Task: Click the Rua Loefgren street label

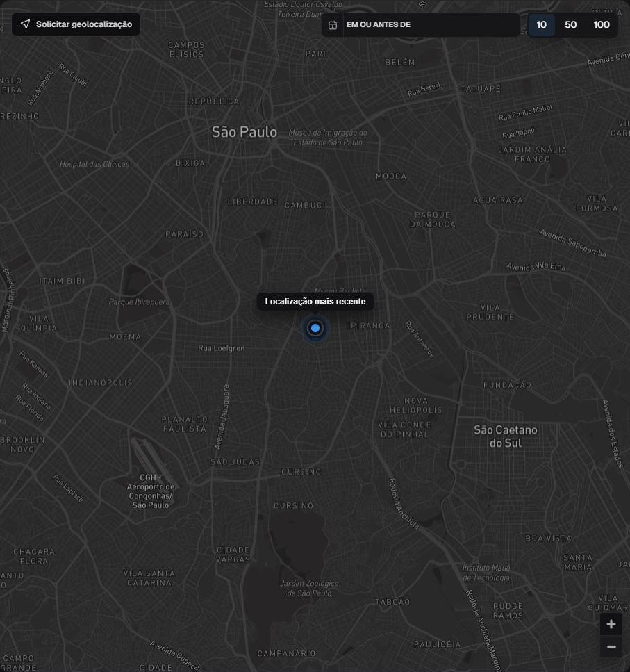Action: tap(222, 348)
